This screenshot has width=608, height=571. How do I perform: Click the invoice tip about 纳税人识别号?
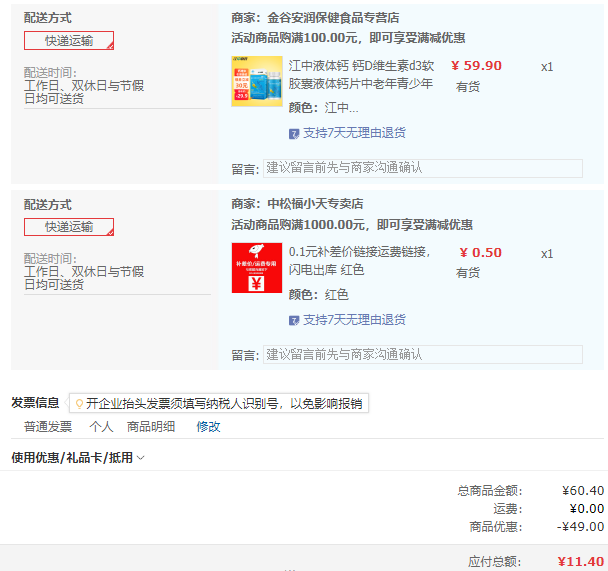[219, 404]
